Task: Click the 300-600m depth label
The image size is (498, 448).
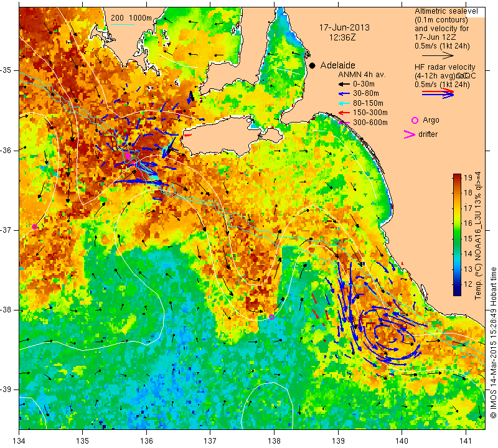Action: (370, 123)
